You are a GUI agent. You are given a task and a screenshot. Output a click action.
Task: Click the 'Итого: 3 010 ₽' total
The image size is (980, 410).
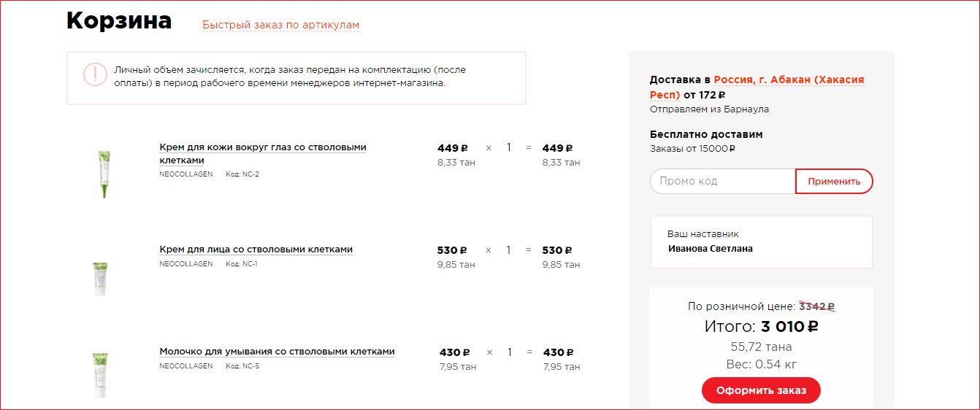pyautogui.click(x=761, y=327)
